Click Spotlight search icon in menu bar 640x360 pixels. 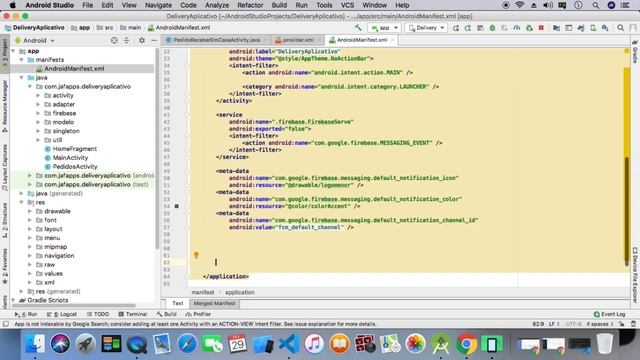click(x=596, y=5)
